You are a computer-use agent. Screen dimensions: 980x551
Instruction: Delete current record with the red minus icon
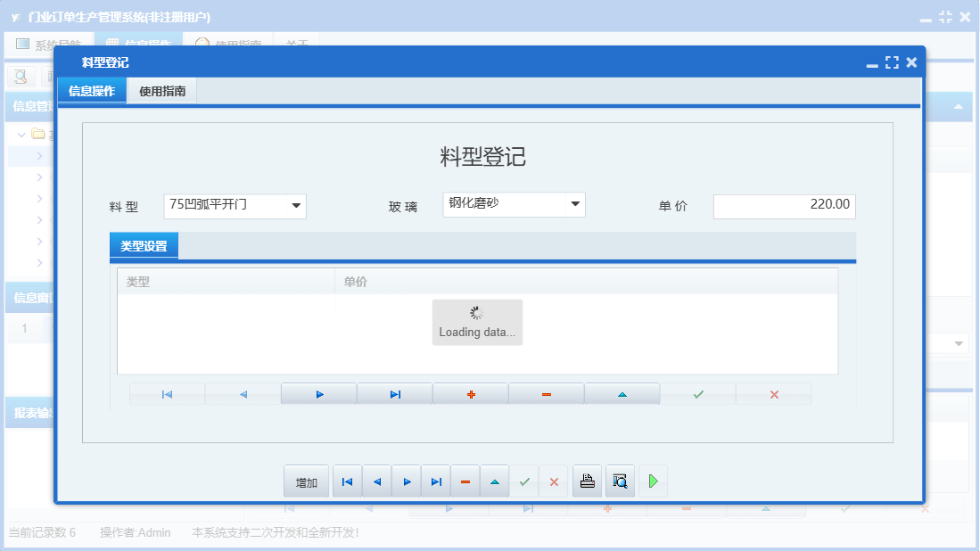coord(546,392)
